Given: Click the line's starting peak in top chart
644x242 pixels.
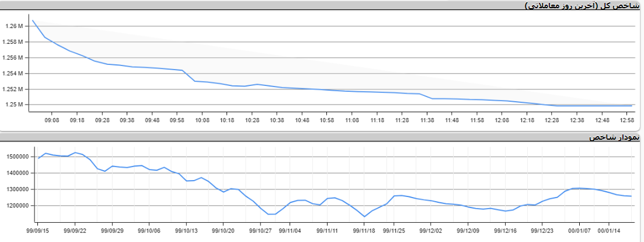Looking at the screenshot, I should point(33,20).
